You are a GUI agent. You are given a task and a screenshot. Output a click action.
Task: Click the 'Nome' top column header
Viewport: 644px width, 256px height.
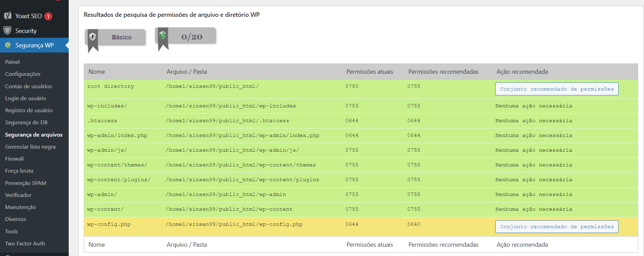[97, 72]
